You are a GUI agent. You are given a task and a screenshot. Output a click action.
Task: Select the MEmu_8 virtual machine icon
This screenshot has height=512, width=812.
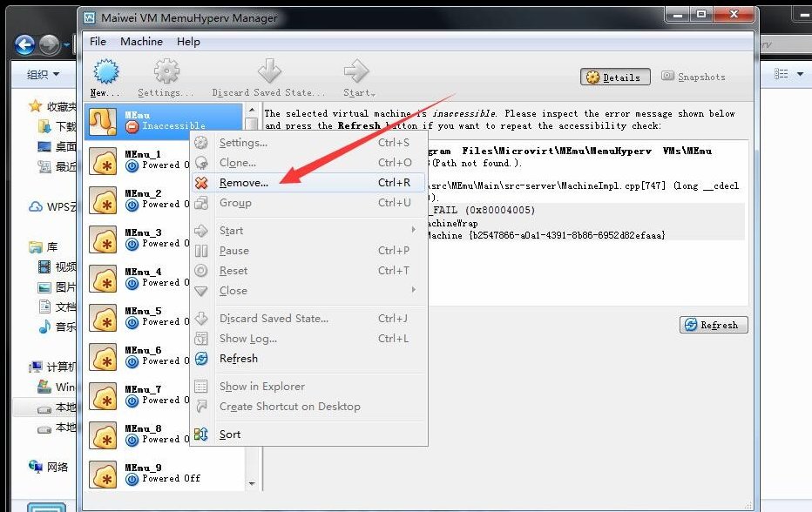pos(103,435)
